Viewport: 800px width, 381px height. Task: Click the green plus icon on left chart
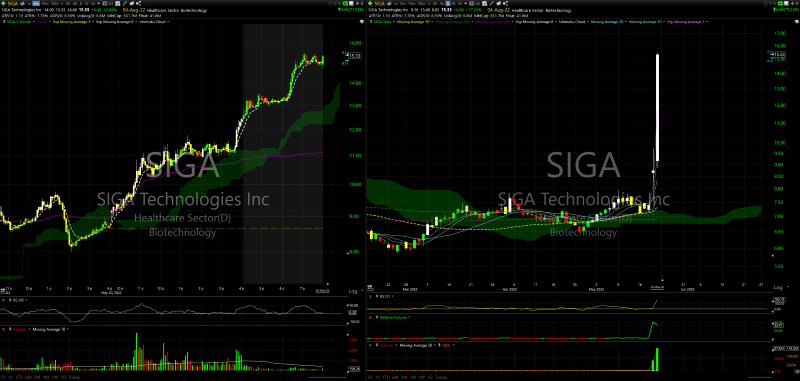click(x=3, y=4)
